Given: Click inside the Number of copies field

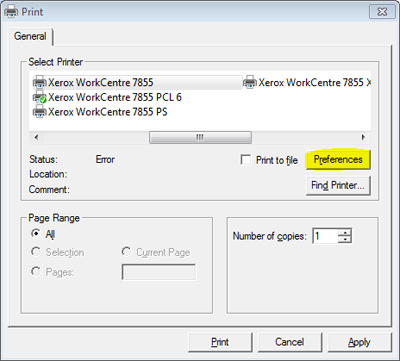Looking at the screenshot, I should (x=325, y=236).
